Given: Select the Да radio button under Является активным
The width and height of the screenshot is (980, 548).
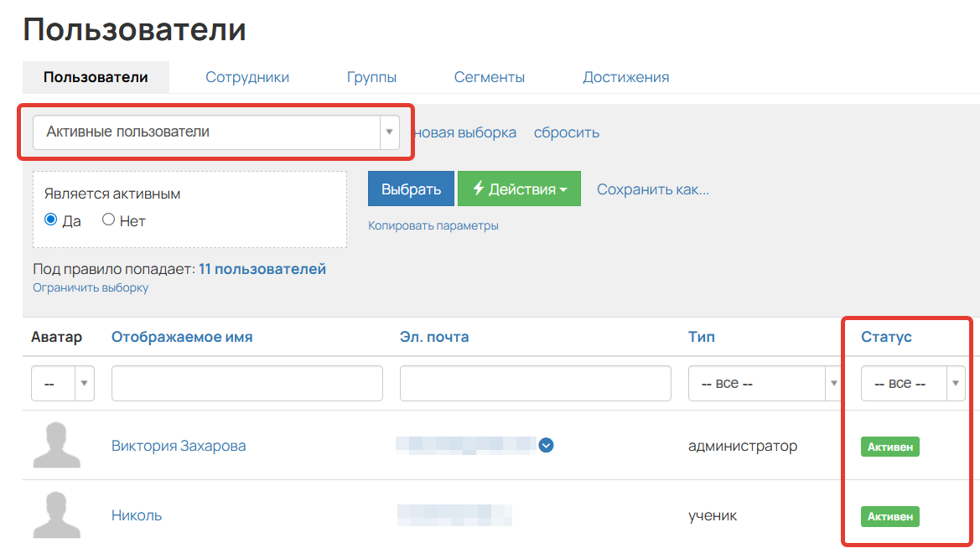Looking at the screenshot, I should 52,220.
